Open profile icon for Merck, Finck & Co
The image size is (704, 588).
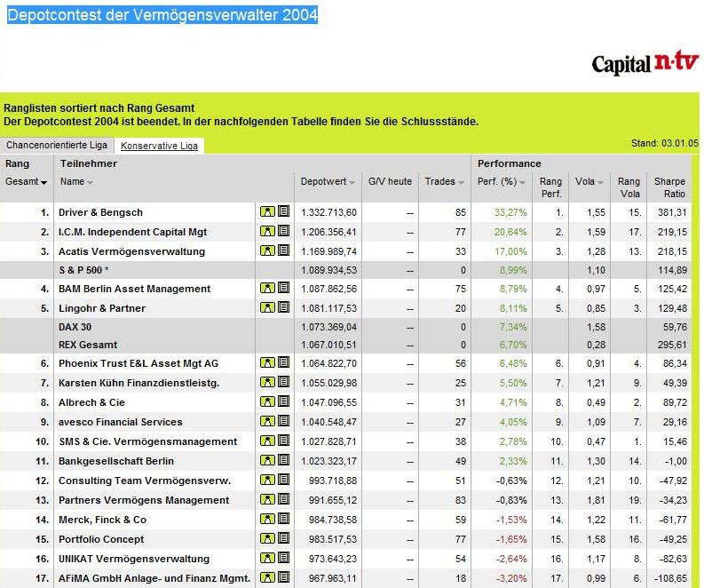pyautogui.click(x=267, y=520)
